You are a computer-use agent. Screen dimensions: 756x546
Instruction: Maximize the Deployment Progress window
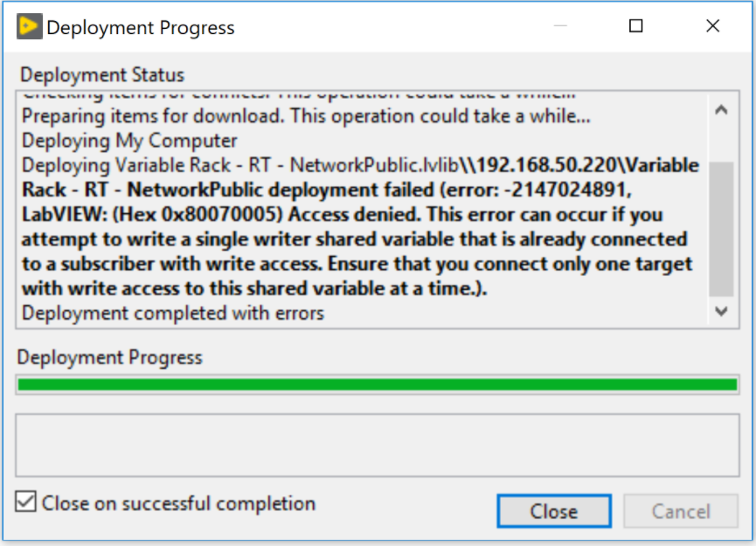pos(636,27)
